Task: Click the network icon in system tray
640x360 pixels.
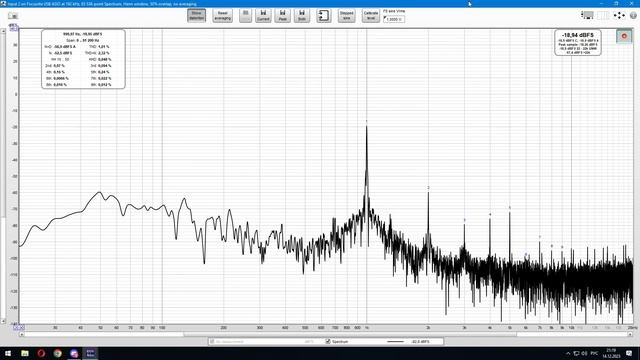Action: (x=576, y=353)
